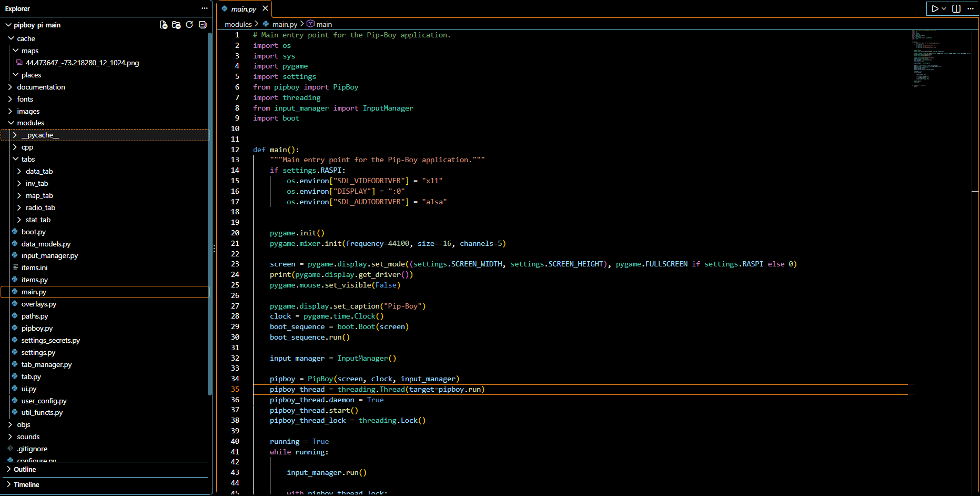Click line number 35 in gutter
The width and height of the screenshot is (980, 496).
tap(235, 389)
